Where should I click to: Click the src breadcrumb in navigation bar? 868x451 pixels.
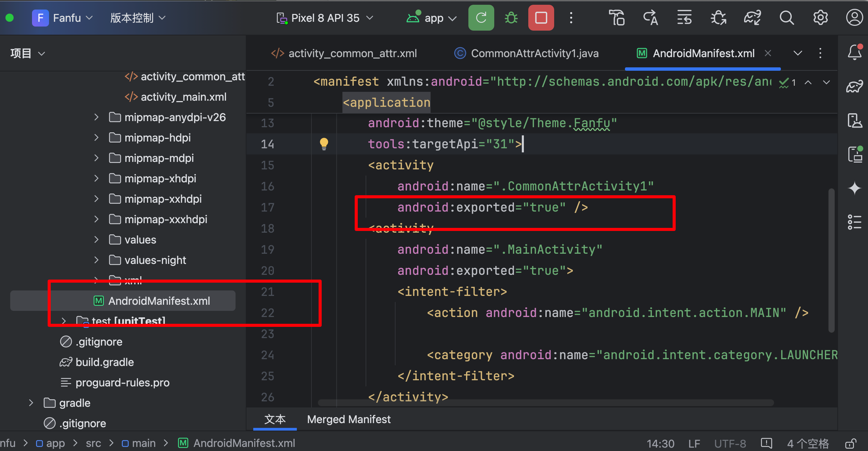pyautogui.click(x=93, y=443)
